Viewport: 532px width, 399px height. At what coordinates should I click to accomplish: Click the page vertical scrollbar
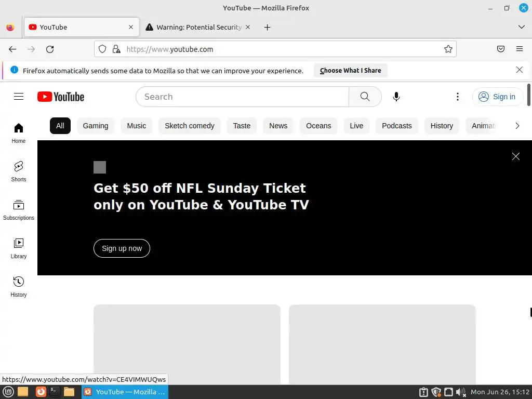pos(528,95)
